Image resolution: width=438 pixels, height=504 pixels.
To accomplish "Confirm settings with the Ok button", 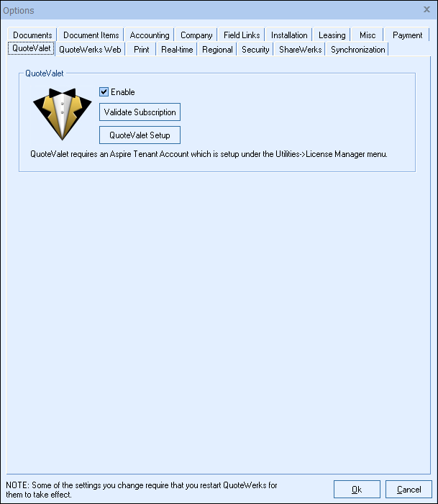I will point(357,490).
